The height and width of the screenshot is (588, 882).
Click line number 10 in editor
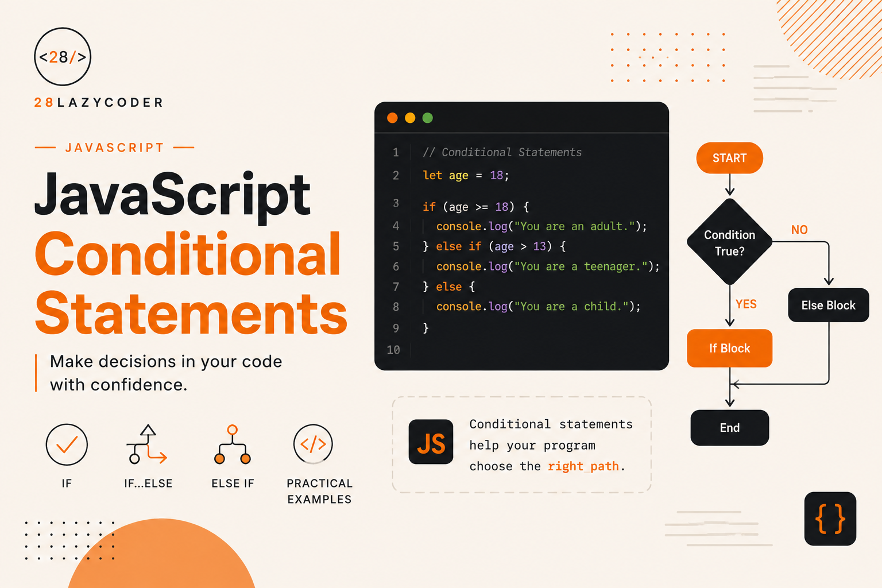(393, 350)
